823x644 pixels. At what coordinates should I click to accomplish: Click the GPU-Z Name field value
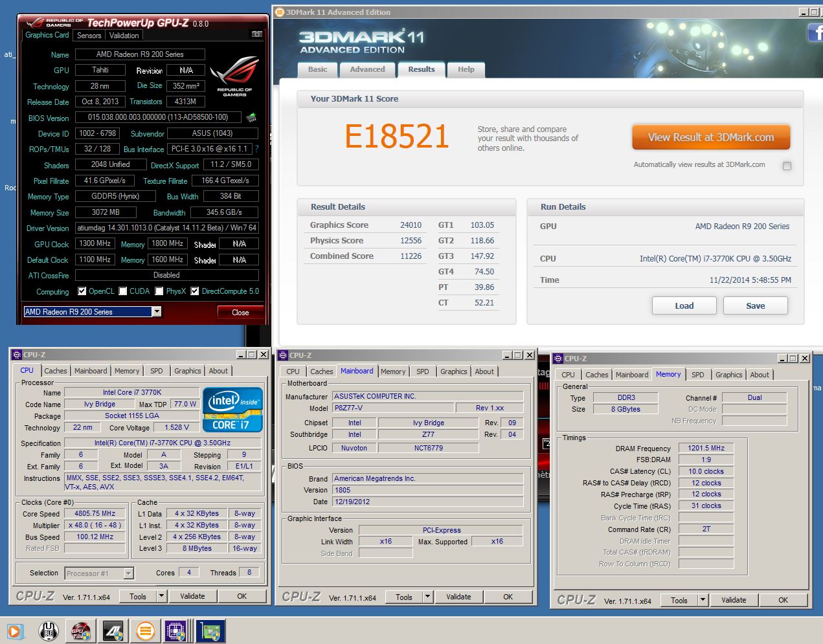tap(140, 54)
